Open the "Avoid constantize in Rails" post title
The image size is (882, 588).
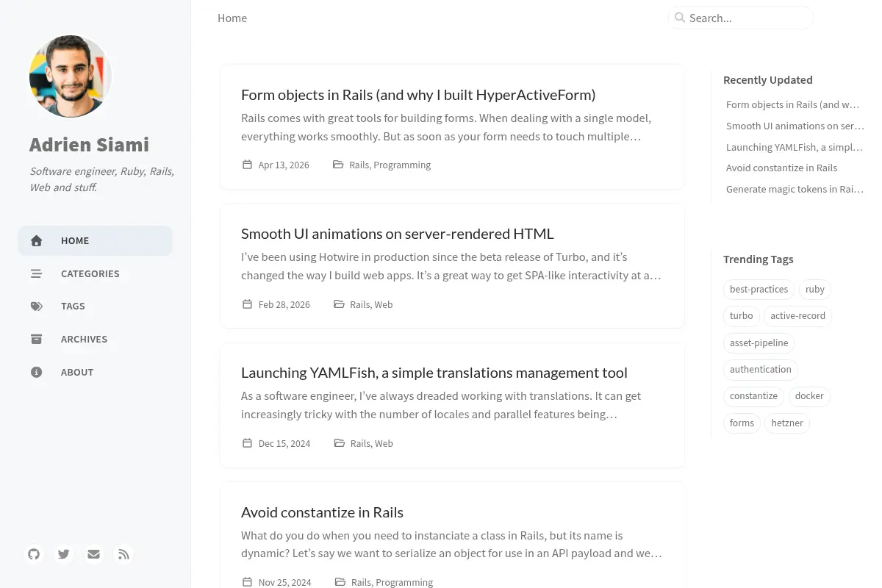click(x=322, y=512)
